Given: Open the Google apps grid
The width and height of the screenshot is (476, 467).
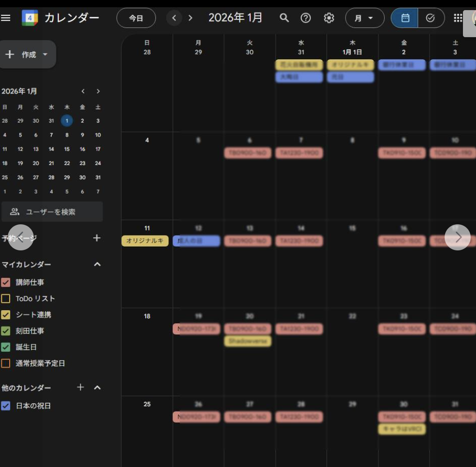Looking at the screenshot, I should click(458, 18).
